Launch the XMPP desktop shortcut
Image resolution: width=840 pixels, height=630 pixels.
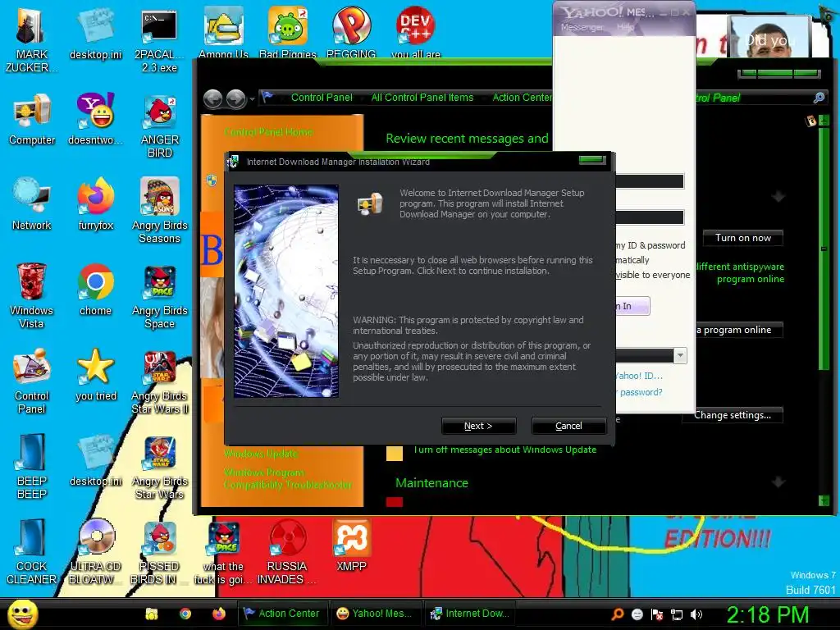[351, 546]
